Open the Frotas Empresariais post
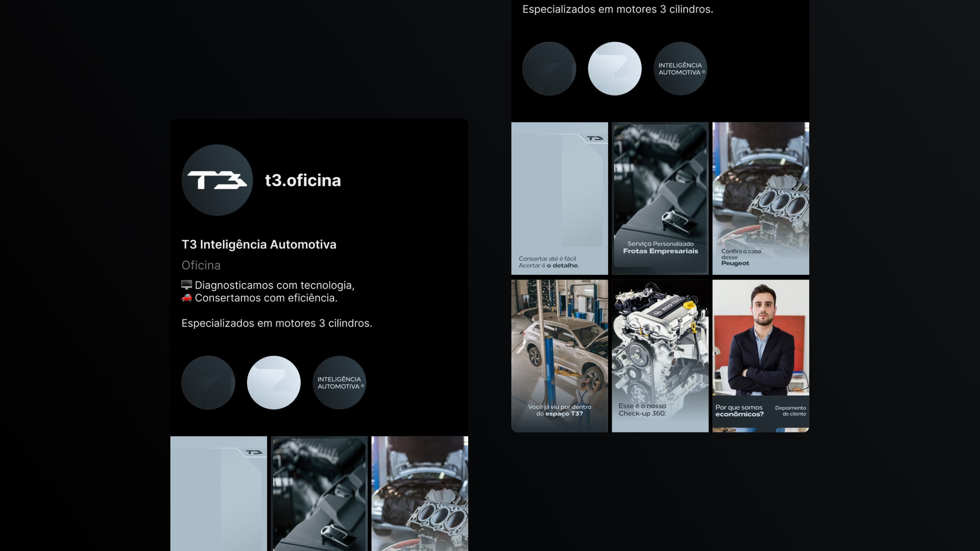The width and height of the screenshot is (980, 551). (x=660, y=198)
